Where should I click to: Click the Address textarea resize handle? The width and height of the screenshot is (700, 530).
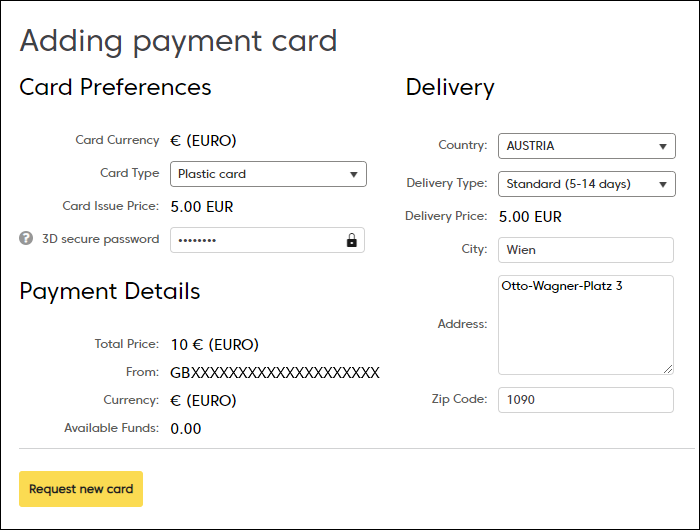pyautogui.click(x=668, y=369)
